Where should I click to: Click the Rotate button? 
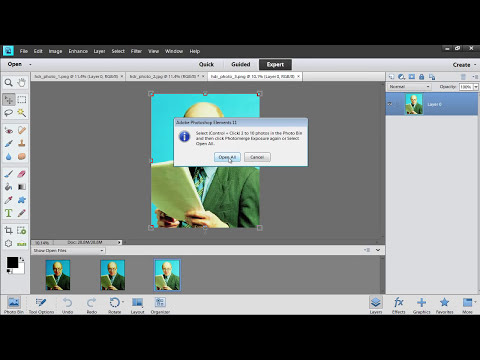tap(115, 305)
